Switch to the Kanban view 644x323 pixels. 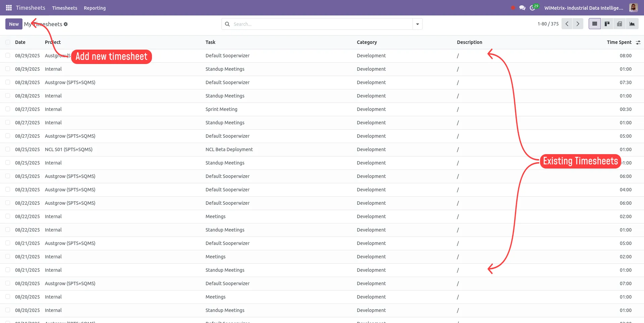coord(607,23)
